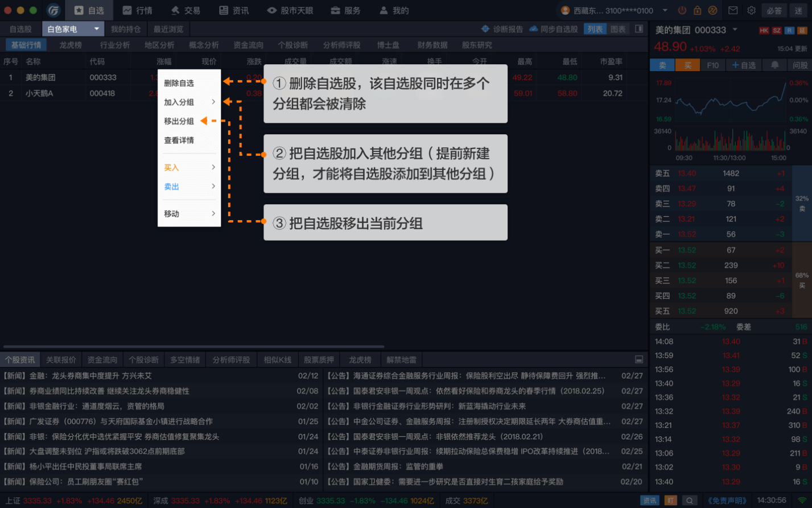Viewport: 812px width, 508px height.
Task: Expand the 买入 submenu in context menu
Action: [189, 167]
